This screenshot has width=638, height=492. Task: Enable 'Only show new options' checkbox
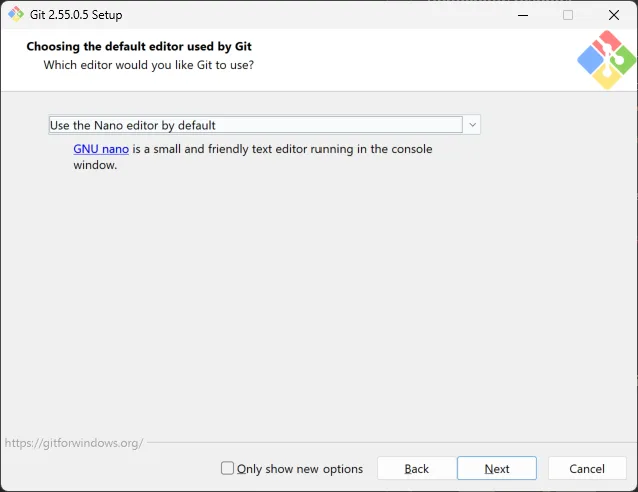(227, 468)
